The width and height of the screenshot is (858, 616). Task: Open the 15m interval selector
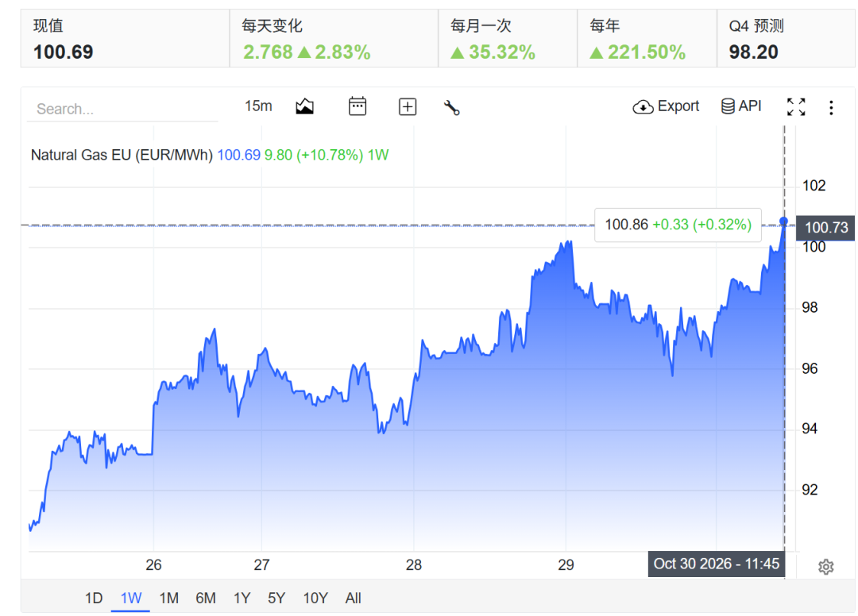point(258,106)
